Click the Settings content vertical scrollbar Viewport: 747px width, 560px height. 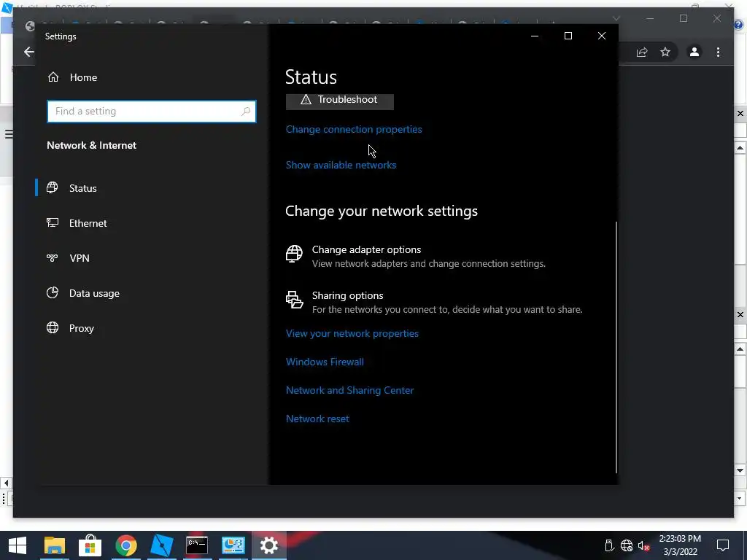(x=616, y=347)
